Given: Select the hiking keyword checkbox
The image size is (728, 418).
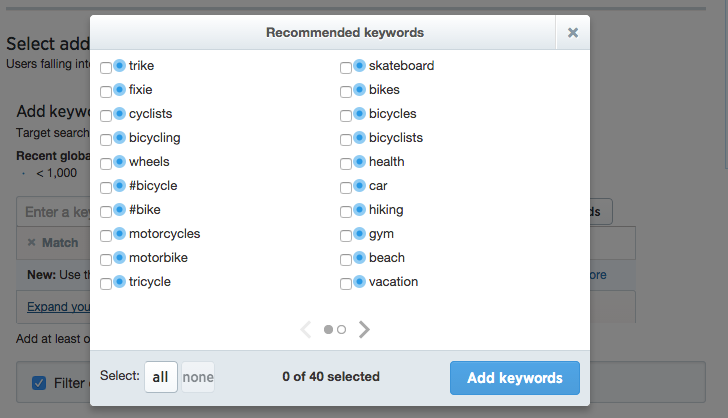Looking at the screenshot, I should tap(346, 212).
